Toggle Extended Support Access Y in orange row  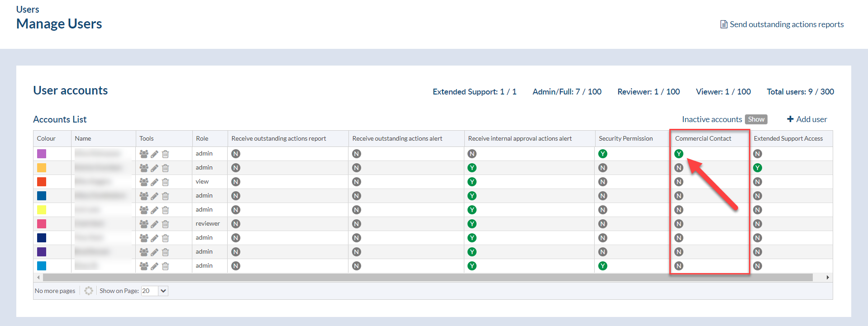758,168
